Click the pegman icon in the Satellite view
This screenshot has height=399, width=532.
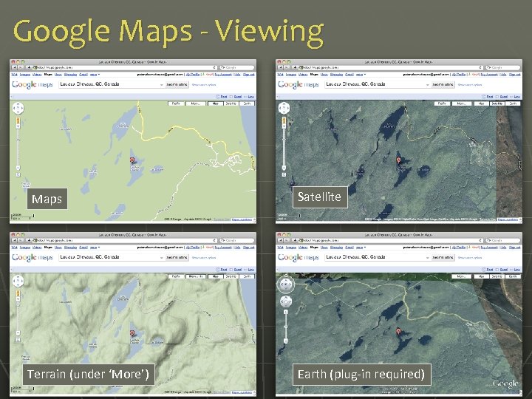284,121
